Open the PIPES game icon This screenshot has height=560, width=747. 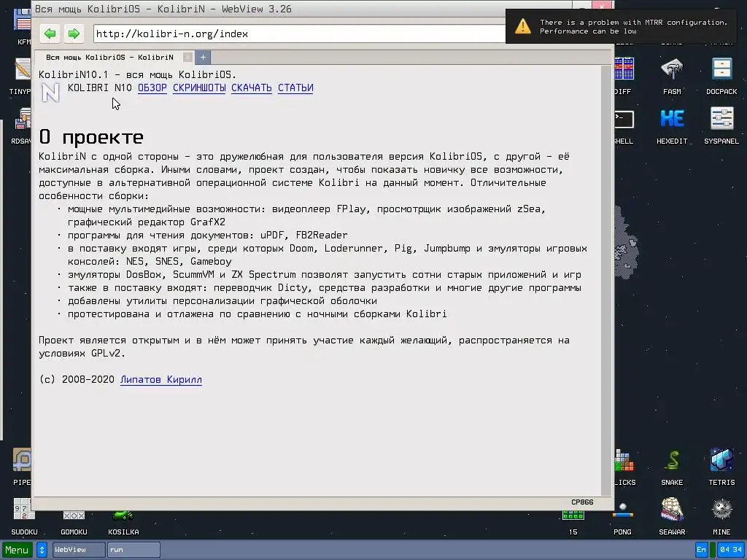click(21, 467)
